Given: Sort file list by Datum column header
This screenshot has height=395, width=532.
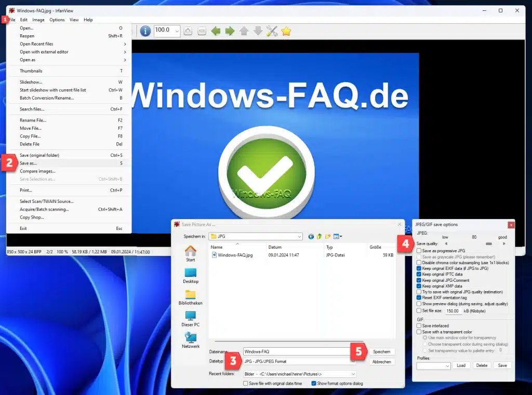Looking at the screenshot, I should (295, 247).
